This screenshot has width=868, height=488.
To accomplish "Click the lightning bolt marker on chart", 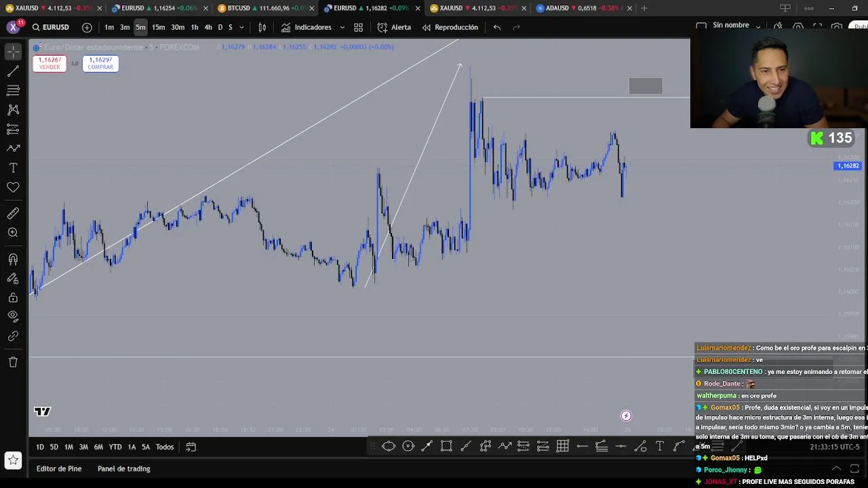I will pyautogui.click(x=626, y=416).
